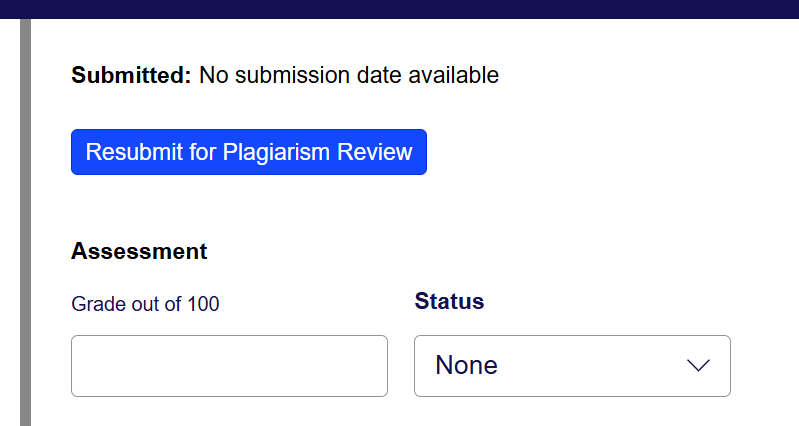The width and height of the screenshot is (799, 426).
Task: Click the dark navy header bar
Action: click(400, 9)
